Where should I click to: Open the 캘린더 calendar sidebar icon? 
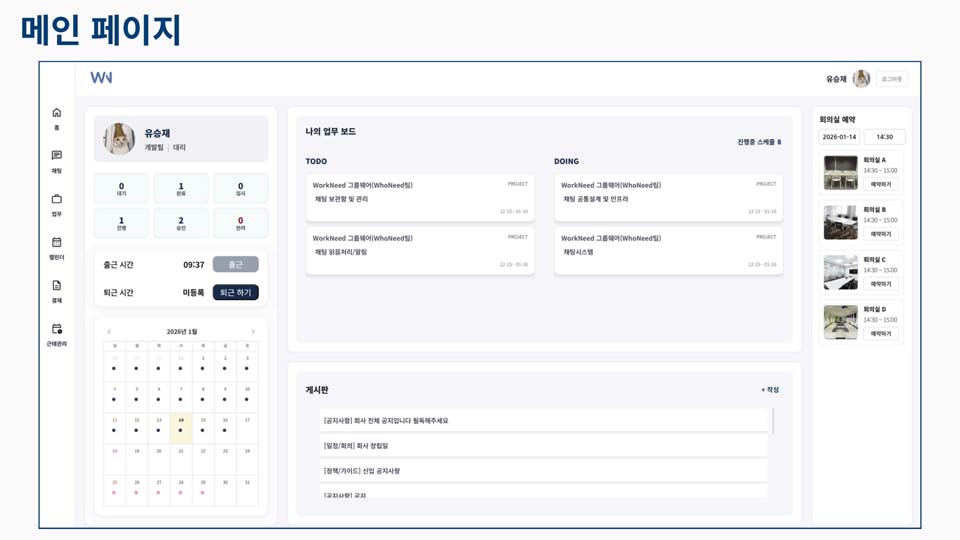click(x=57, y=242)
